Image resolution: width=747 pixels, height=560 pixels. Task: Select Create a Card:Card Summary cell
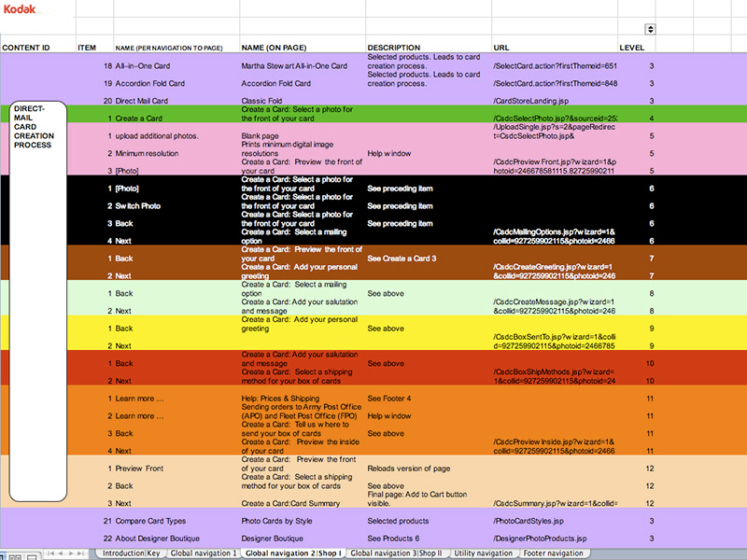click(x=290, y=503)
